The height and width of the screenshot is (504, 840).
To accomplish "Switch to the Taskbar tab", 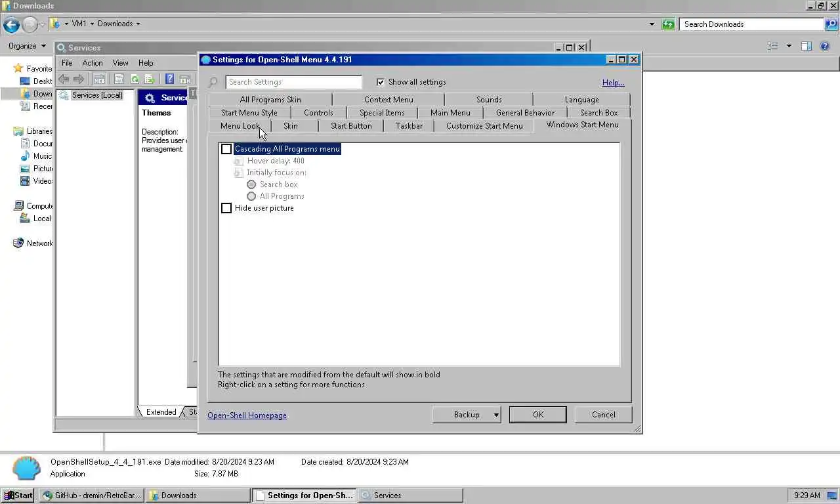I will [x=409, y=126].
